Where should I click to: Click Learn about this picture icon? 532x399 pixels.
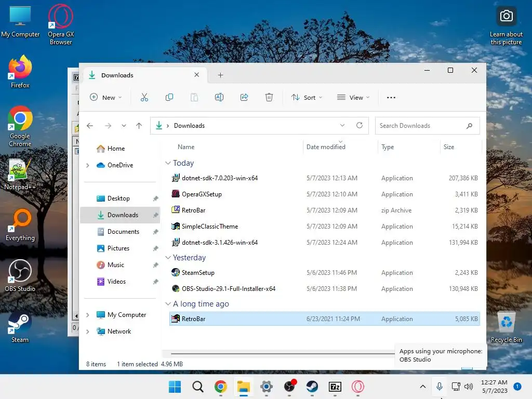(x=506, y=25)
